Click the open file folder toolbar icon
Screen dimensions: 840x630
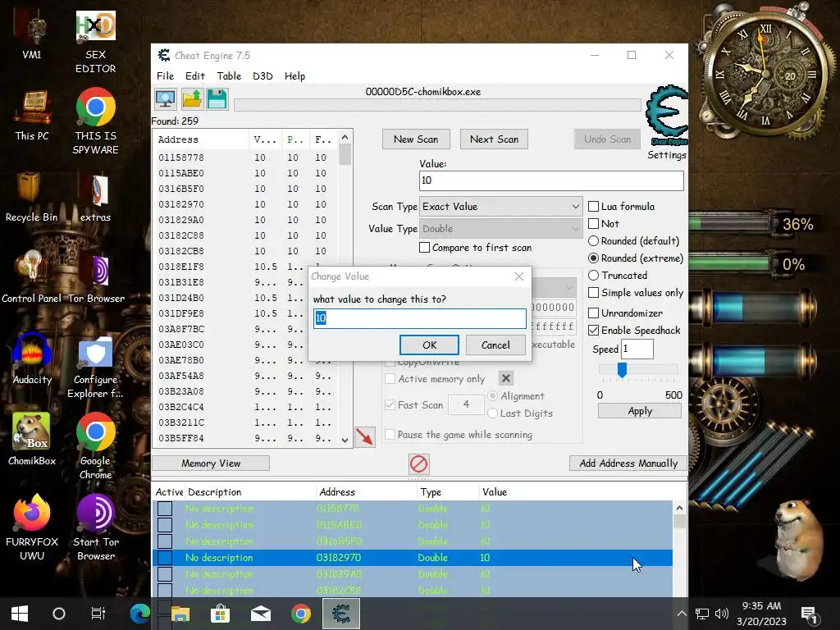pos(192,99)
